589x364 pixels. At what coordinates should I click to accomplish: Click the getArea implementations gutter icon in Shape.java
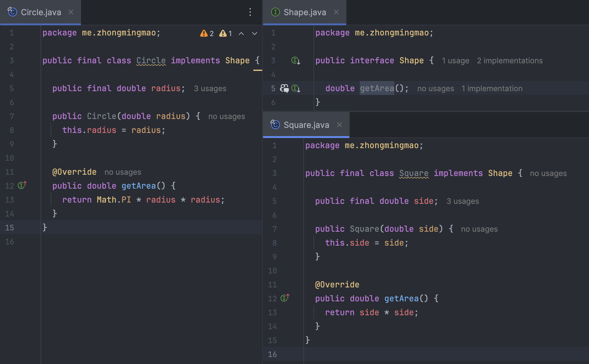(x=295, y=88)
